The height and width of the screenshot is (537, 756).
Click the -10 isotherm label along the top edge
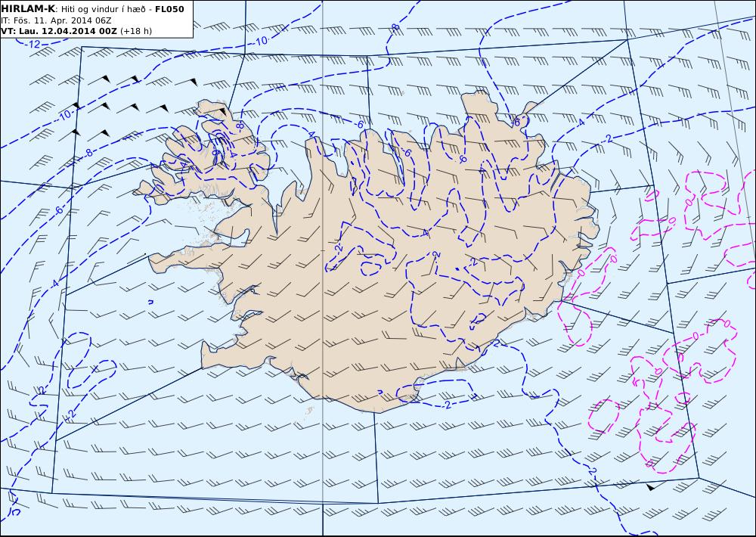261,42
